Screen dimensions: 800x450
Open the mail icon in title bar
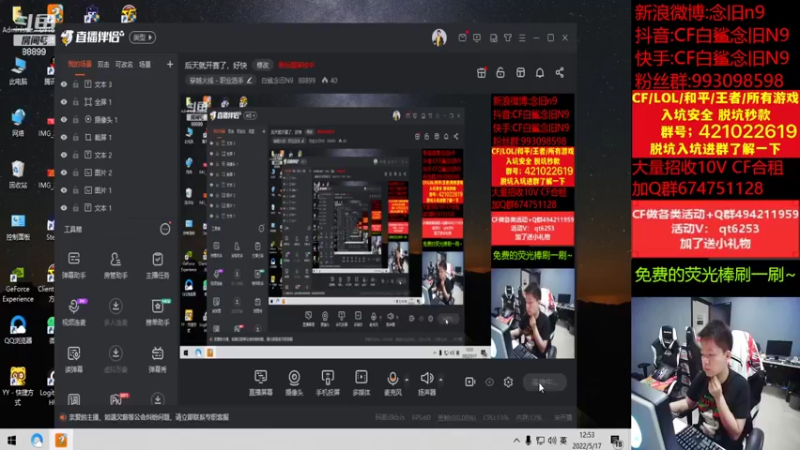[x=462, y=38]
